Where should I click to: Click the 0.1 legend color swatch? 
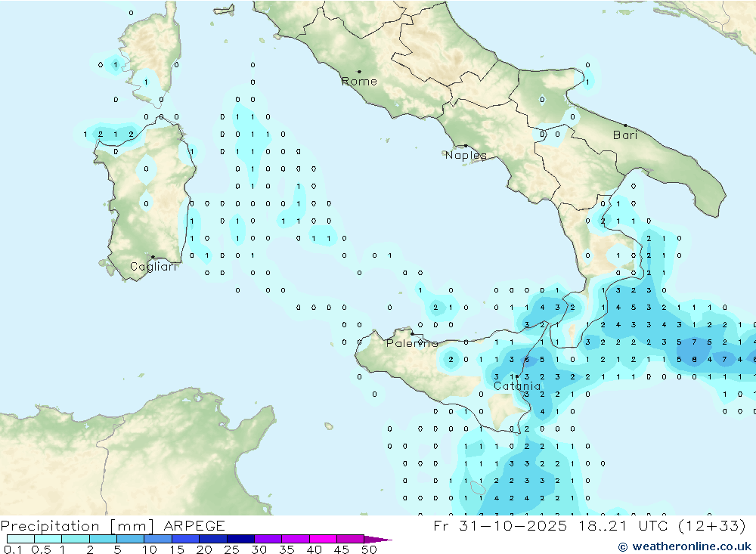tap(20, 539)
